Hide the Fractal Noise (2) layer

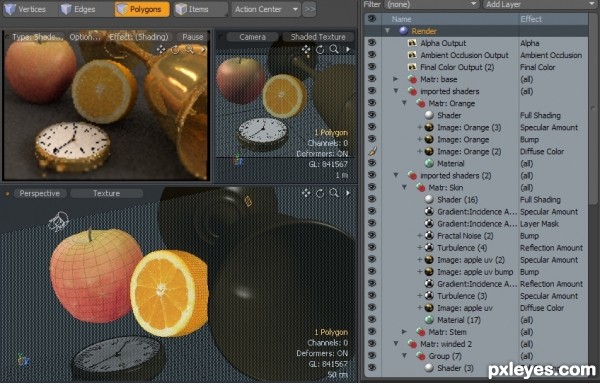(372, 235)
